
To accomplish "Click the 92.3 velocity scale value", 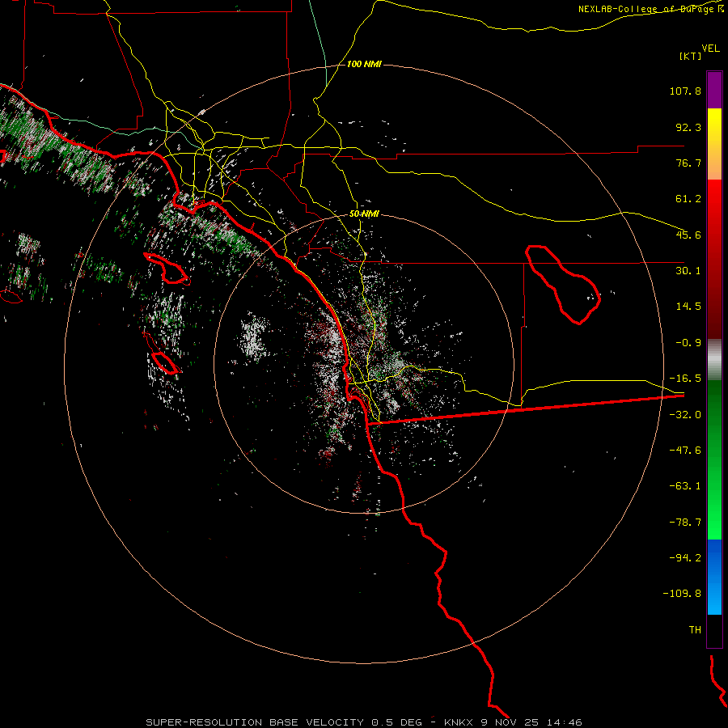I will pos(688,127).
